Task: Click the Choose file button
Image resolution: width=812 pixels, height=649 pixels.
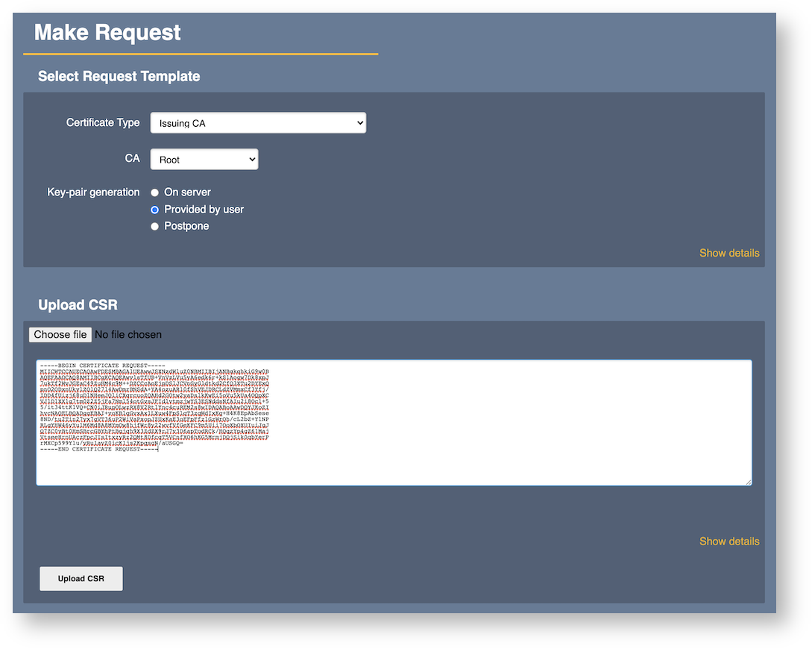Action: point(60,334)
